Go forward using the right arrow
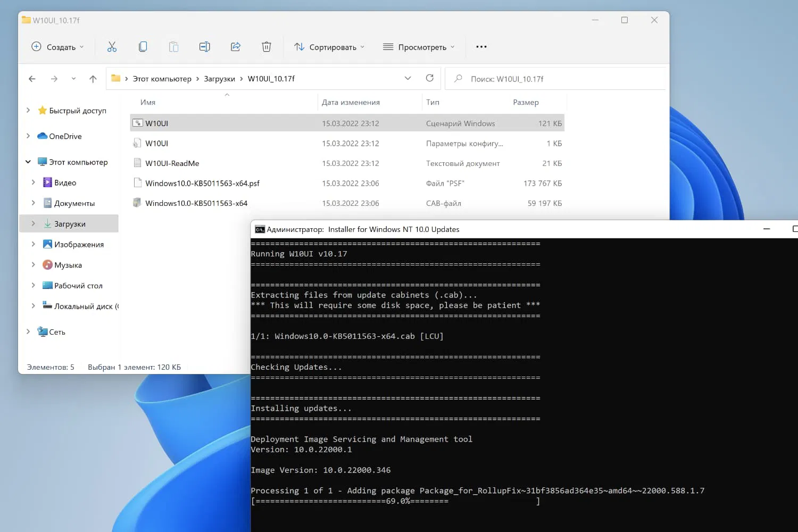The height and width of the screenshot is (532, 798). pyautogui.click(x=54, y=79)
